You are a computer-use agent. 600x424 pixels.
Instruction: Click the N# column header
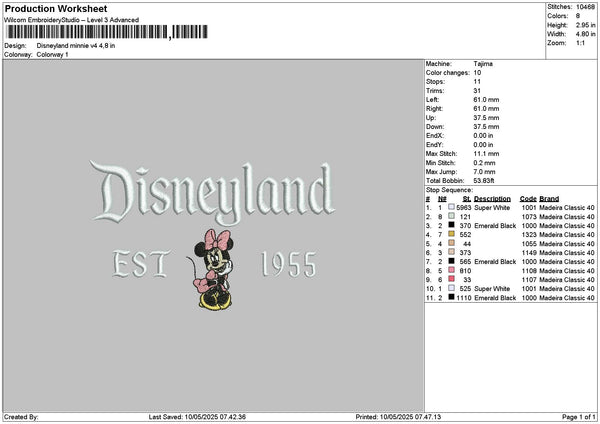pyautogui.click(x=442, y=199)
